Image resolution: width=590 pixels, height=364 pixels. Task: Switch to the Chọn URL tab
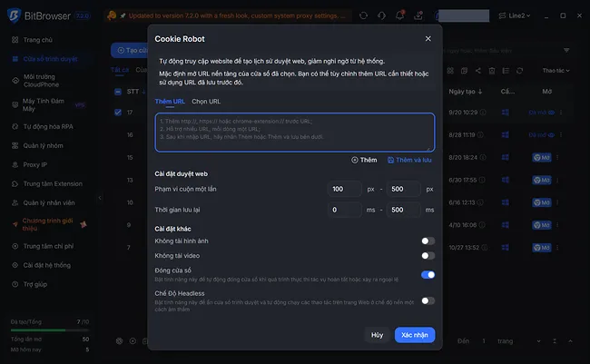pos(206,102)
